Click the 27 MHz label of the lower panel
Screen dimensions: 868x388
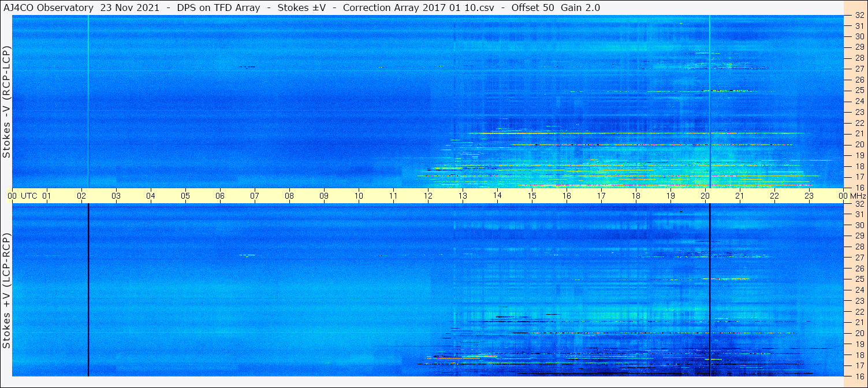(x=859, y=258)
